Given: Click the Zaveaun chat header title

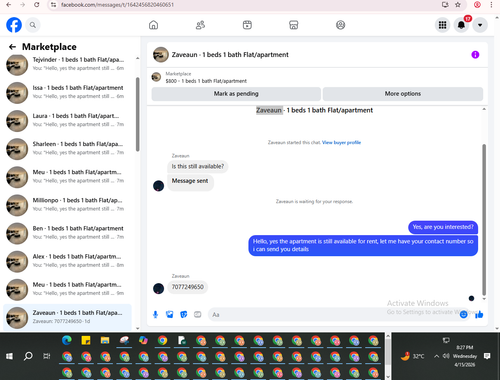Looking at the screenshot, I should (230, 55).
